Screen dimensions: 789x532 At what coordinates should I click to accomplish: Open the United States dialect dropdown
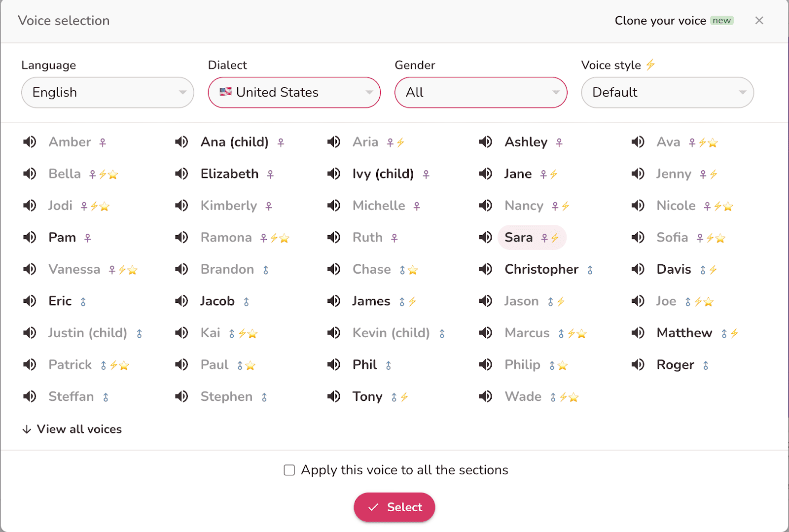pyautogui.click(x=294, y=93)
